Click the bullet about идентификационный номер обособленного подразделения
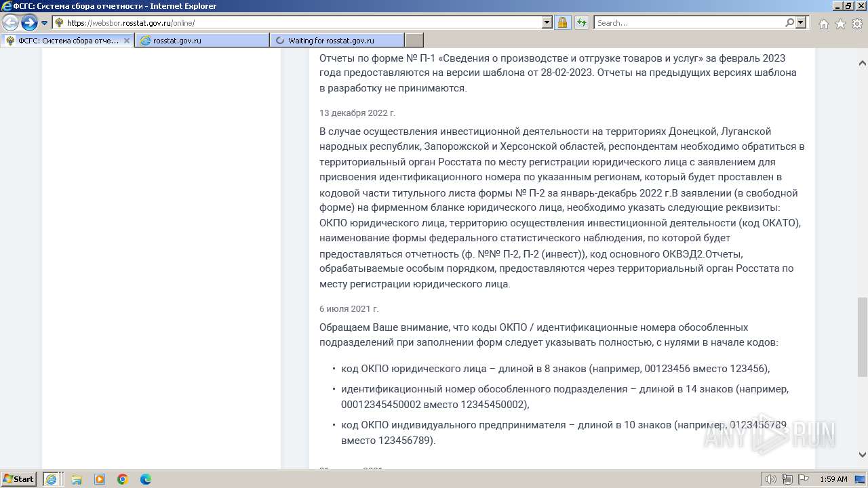Image resolution: width=868 pixels, height=488 pixels. [x=565, y=396]
